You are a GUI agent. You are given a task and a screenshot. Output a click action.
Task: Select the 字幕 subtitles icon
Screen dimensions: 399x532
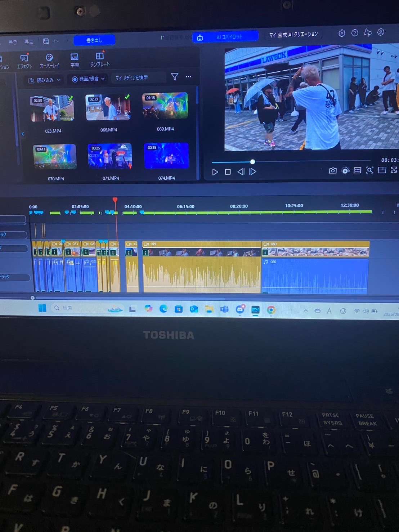pos(75,60)
